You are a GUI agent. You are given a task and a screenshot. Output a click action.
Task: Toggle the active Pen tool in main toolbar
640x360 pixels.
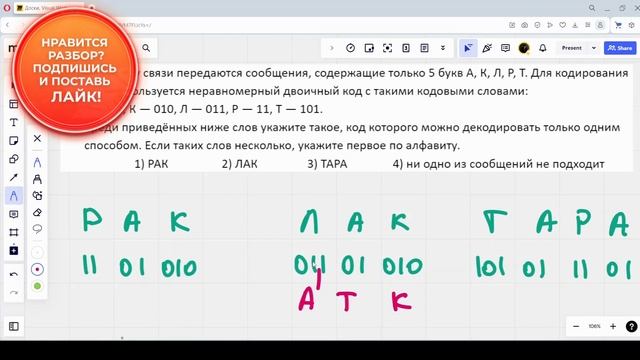click(13, 196)
